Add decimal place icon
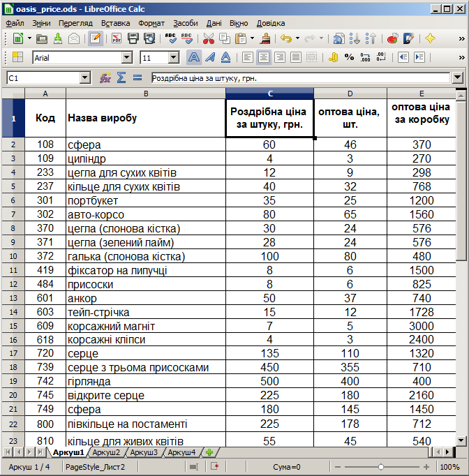Viewport: 469px width, 476px height. [365, 57]
